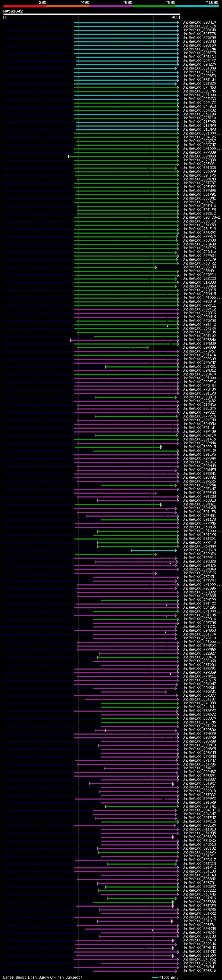Click hit label UniRef100_Q2HSI8
The image size is (222, 980).
[199, 550]
